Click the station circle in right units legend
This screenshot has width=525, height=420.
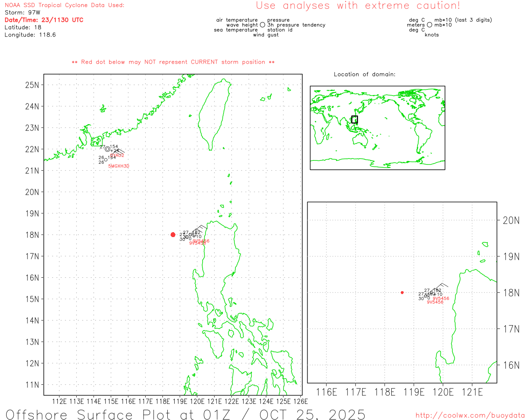(429, 25)
